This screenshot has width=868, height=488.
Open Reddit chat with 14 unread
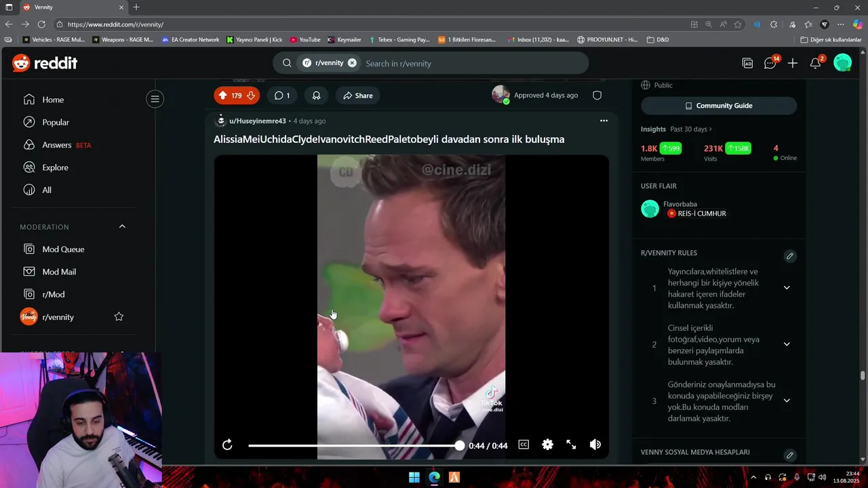point(770,63)
